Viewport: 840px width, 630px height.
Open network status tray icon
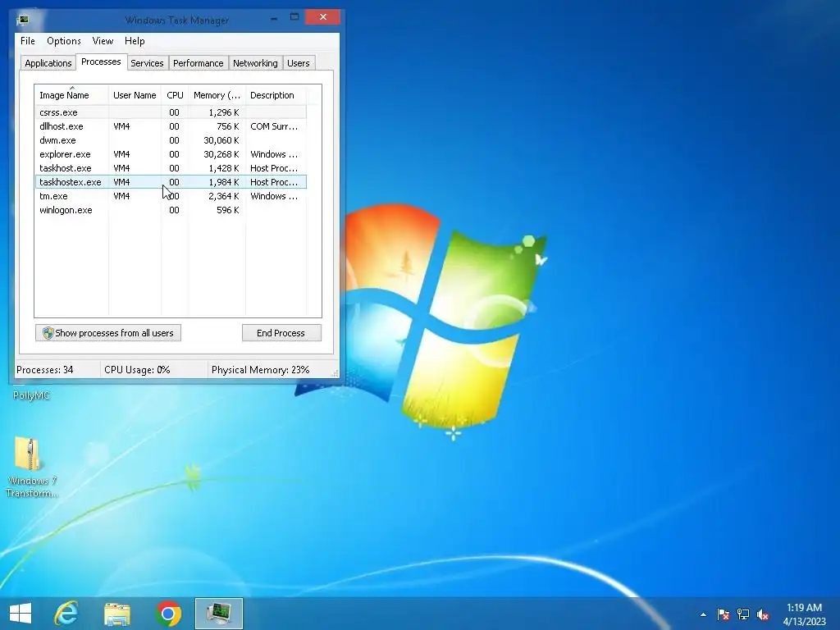pos(743,614)
